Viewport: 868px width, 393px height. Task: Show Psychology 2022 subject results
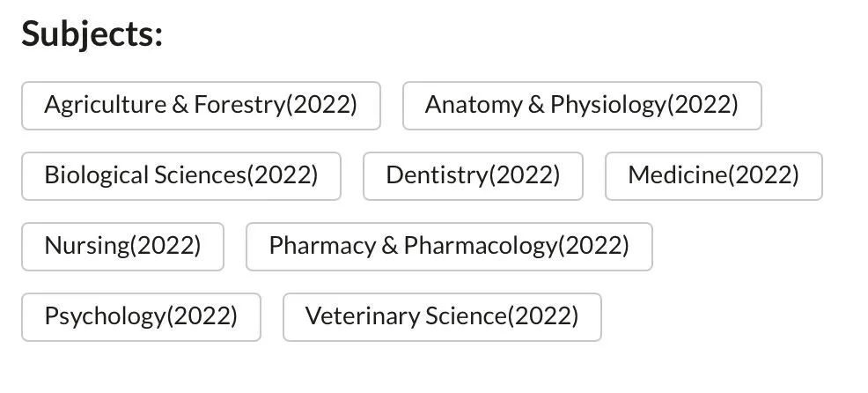click(141, 317)
